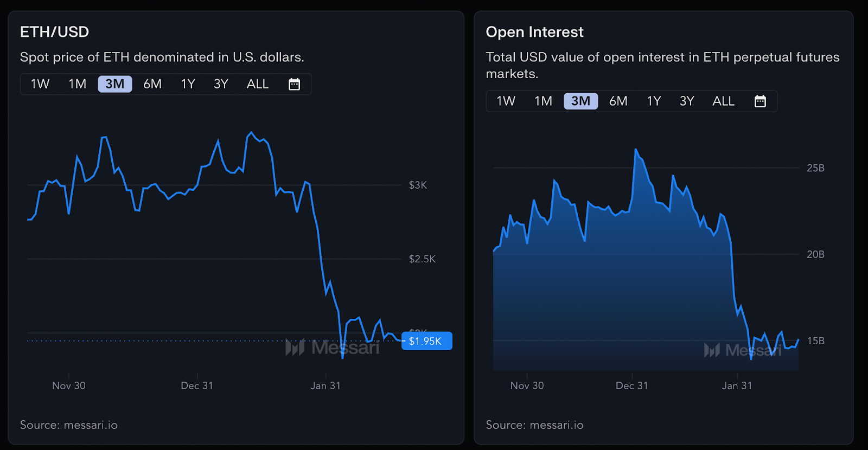Show ALL time range on Open Interest chart
Image resolution: width=868 pixels, height=450 pixels.
coord(724,101)
